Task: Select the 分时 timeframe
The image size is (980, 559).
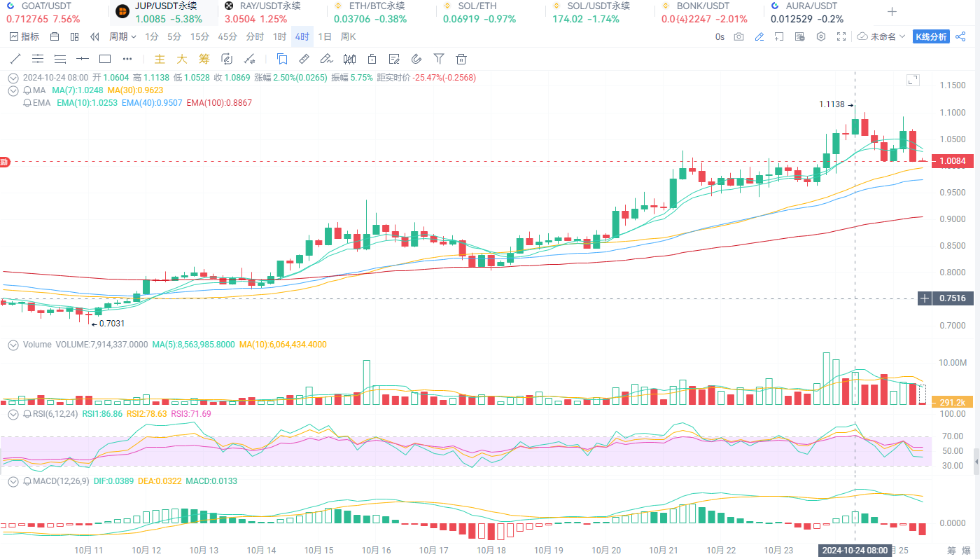Action: [255, 36]
